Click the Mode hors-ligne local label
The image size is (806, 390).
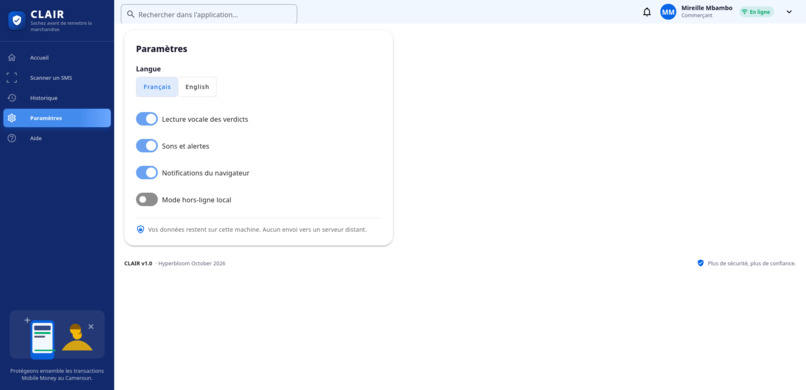196,200
